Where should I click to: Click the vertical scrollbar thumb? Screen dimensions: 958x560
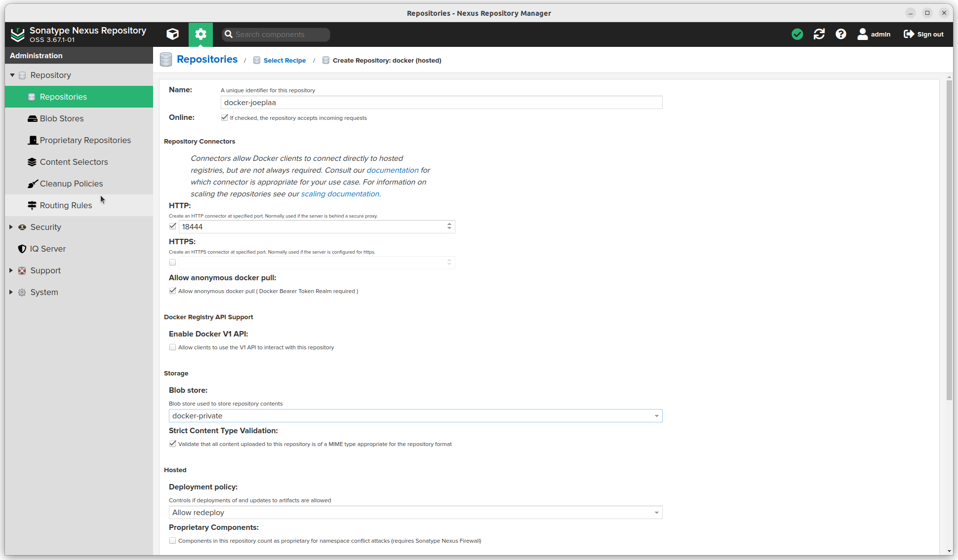point(949,240)
